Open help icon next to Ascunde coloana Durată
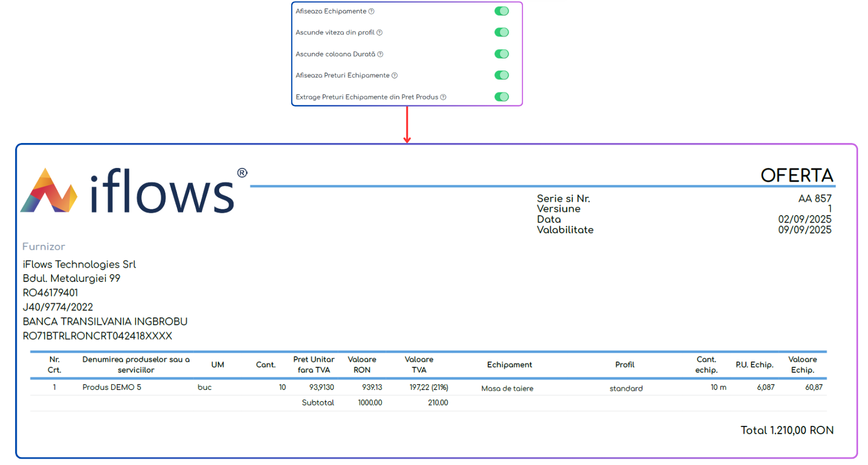Screen dimensions: 868x465 (x=381, y=54)
